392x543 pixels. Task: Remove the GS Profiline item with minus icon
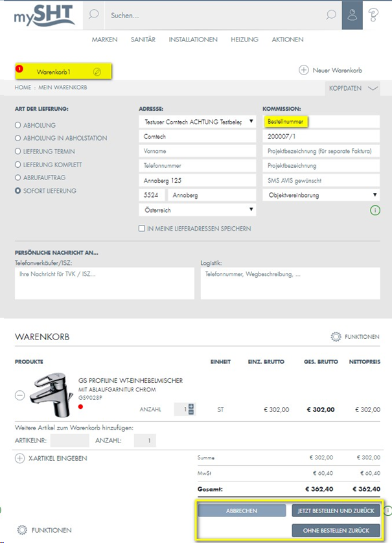19,395
